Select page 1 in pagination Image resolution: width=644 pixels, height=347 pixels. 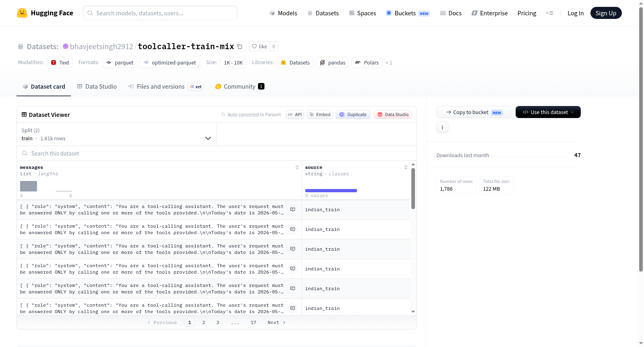tap(190, 322)
